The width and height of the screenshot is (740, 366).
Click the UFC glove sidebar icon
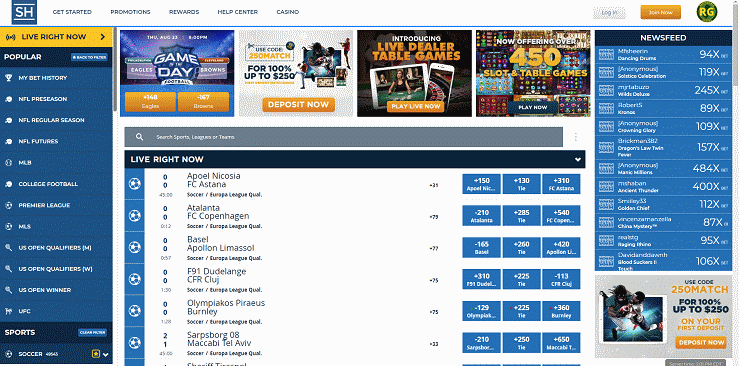tap(8, 311)
